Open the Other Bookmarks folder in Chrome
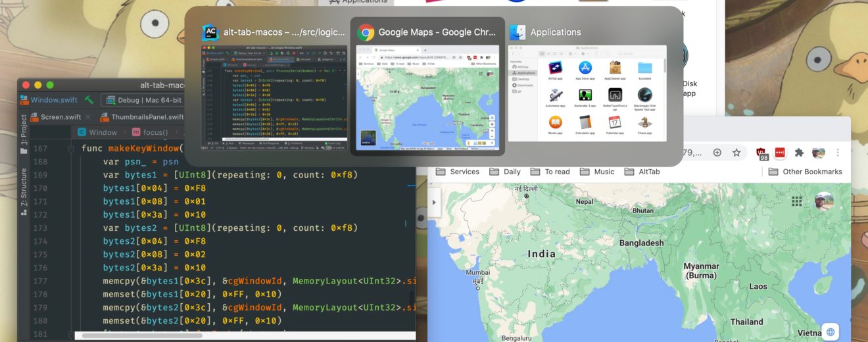 point(805,172)
